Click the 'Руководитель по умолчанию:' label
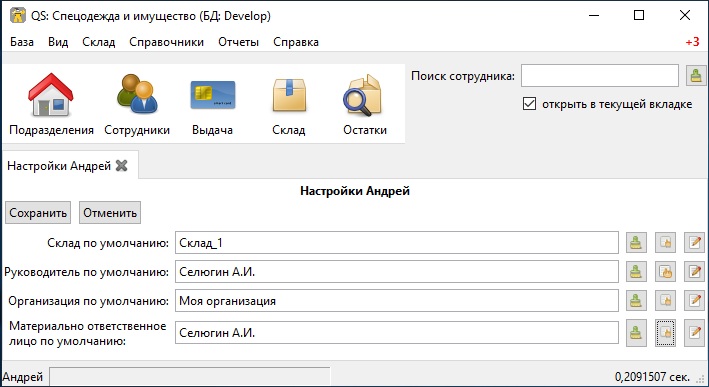 coord(86,272)
